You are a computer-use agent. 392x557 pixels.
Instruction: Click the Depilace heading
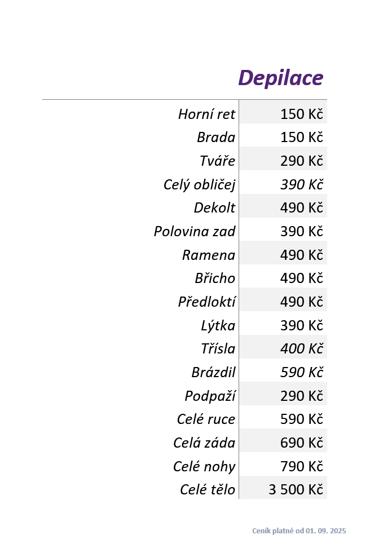click(x=280, y=78)
